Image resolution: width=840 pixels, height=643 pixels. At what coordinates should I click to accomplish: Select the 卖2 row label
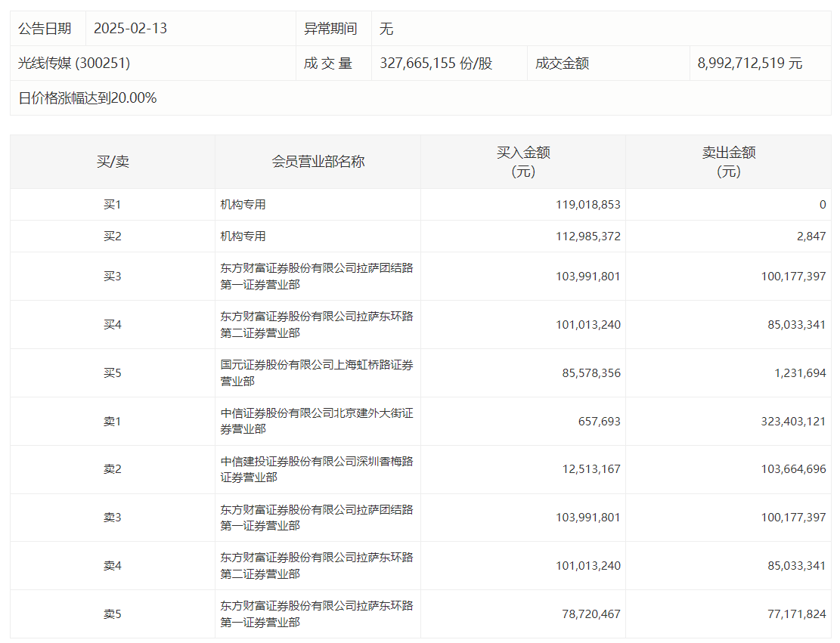pyautogui.click(x=113, y=469)
